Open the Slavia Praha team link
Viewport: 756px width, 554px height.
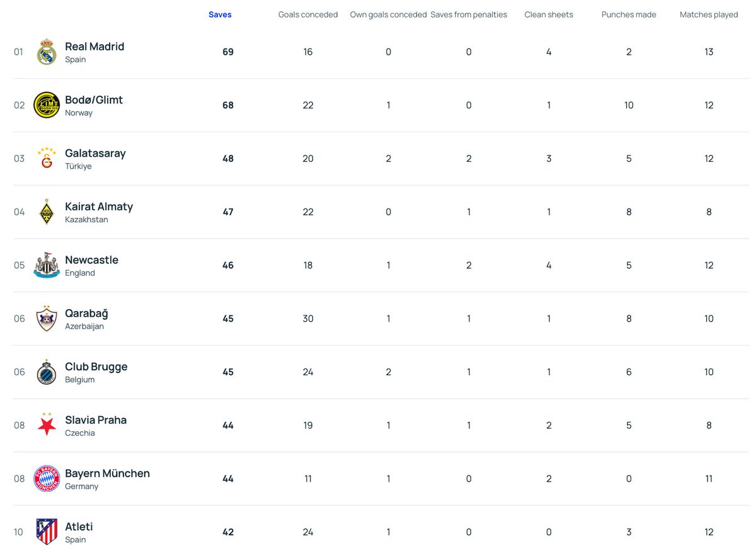pos(96,420)
